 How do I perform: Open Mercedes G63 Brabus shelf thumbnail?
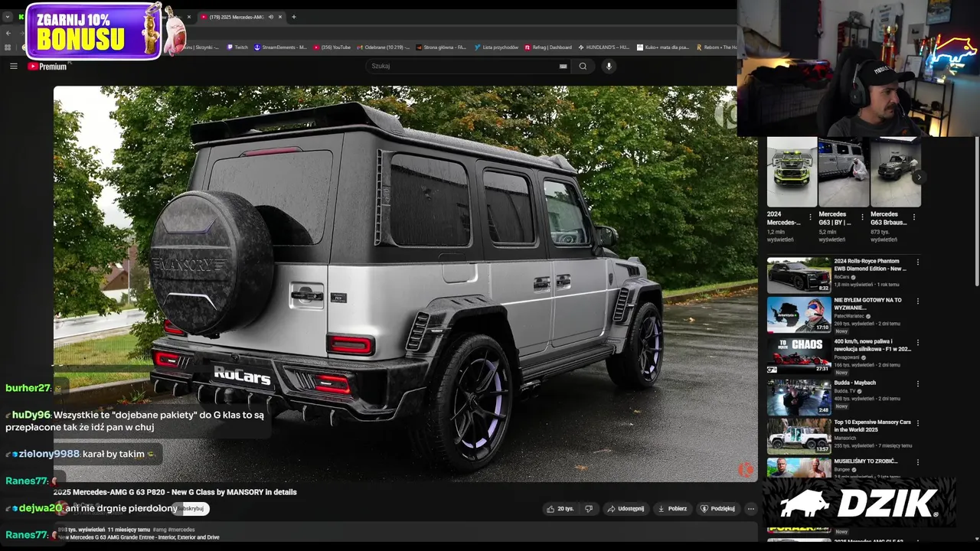point(895,172)
